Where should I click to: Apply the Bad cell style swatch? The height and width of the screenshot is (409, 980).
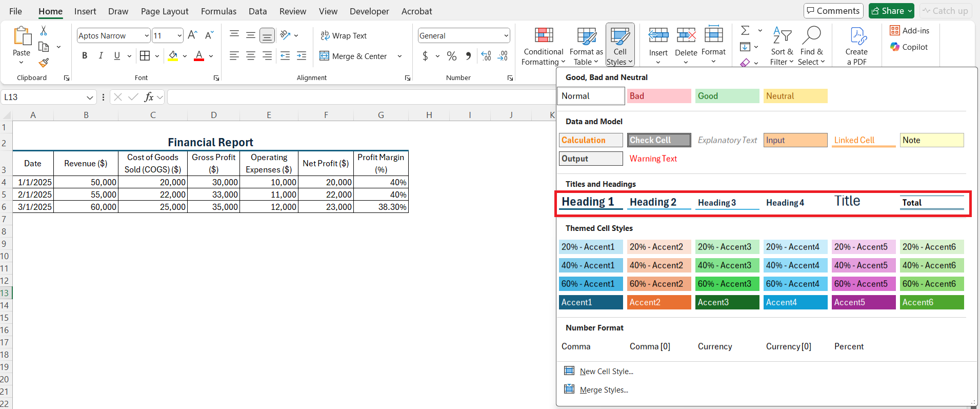coord(659,96)
